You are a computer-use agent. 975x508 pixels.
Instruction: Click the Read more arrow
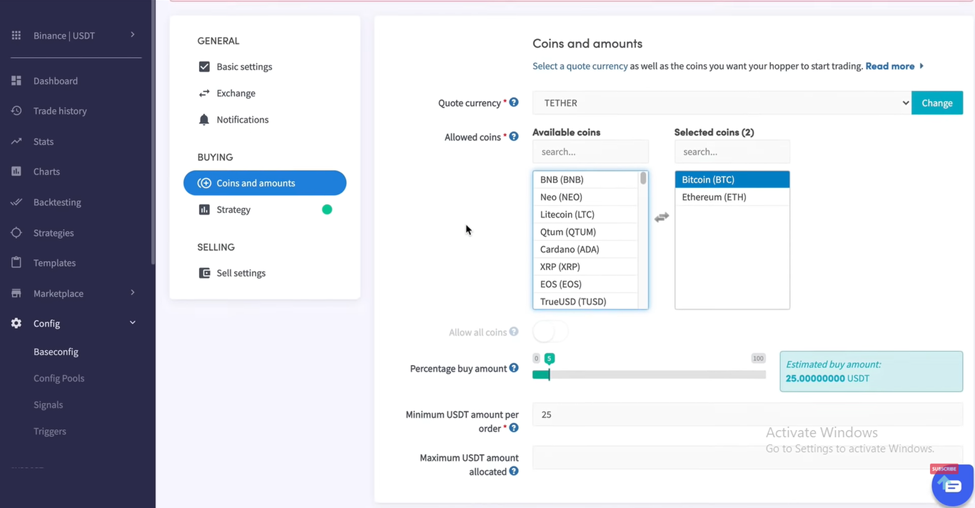click(x=922, y=66)
